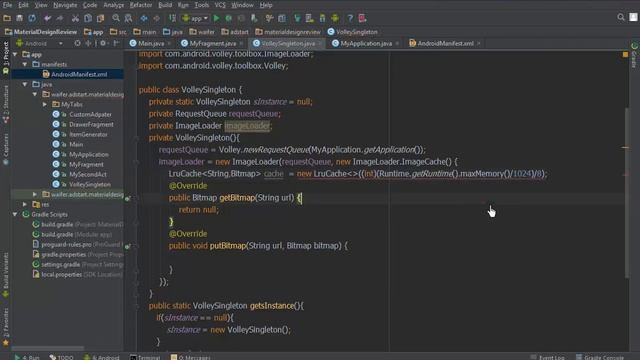
Task: Expand the res folder node
Action: (25, 204)
